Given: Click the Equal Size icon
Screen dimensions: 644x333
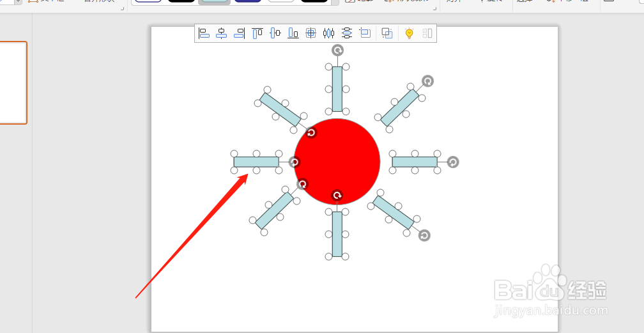Looking at the screenshot, I should click(365, 33).
